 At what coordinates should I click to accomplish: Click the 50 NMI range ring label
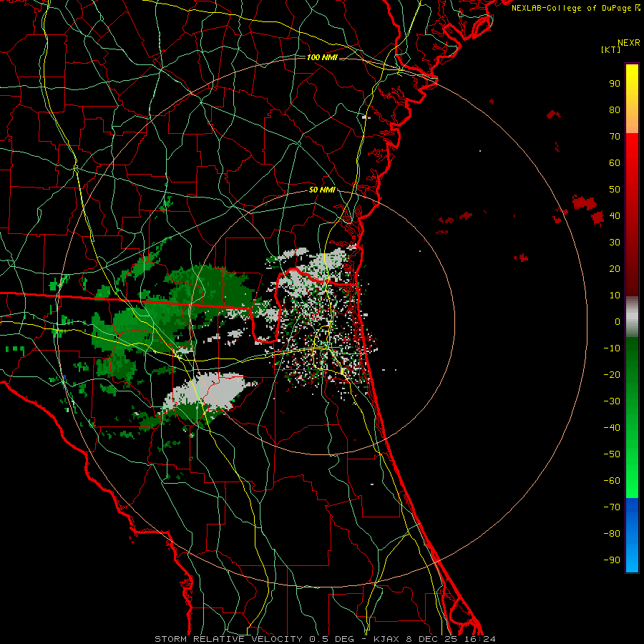click(x=322, y=190)
